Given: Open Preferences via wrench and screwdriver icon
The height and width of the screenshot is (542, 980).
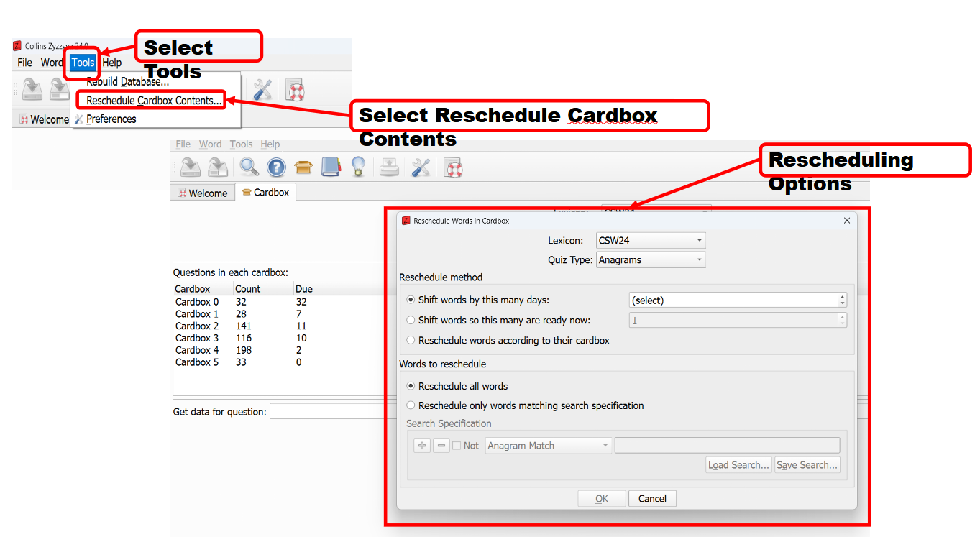Looking at the screenshot, I should point(421,167).
